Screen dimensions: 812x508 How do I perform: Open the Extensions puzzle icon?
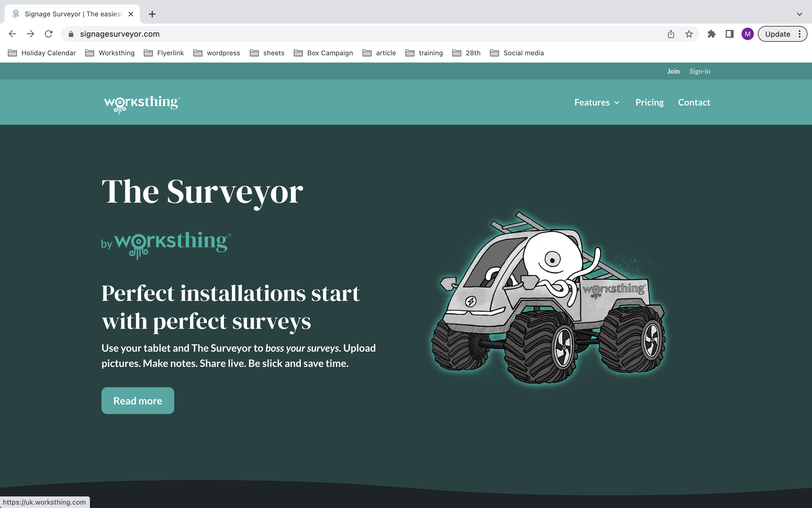pos(711,34)
